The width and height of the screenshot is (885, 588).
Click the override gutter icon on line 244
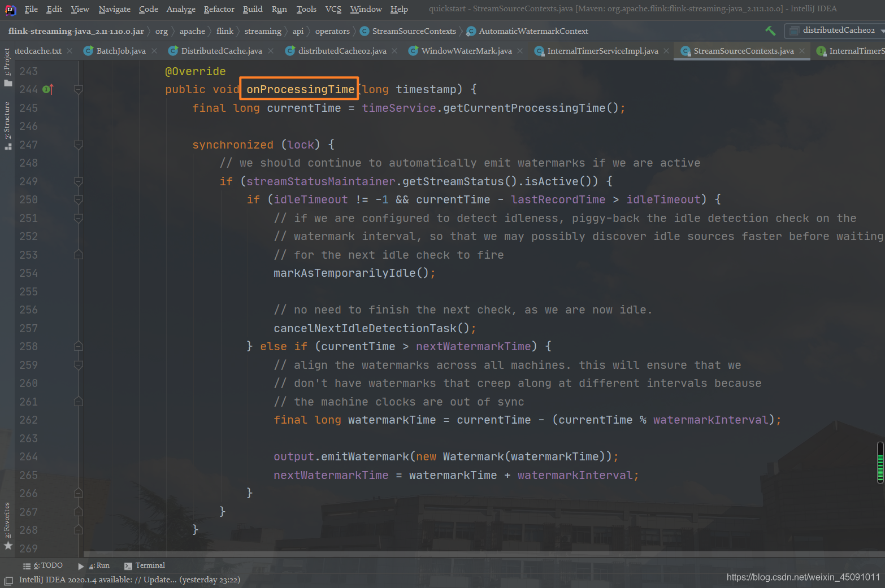(48, 89)
